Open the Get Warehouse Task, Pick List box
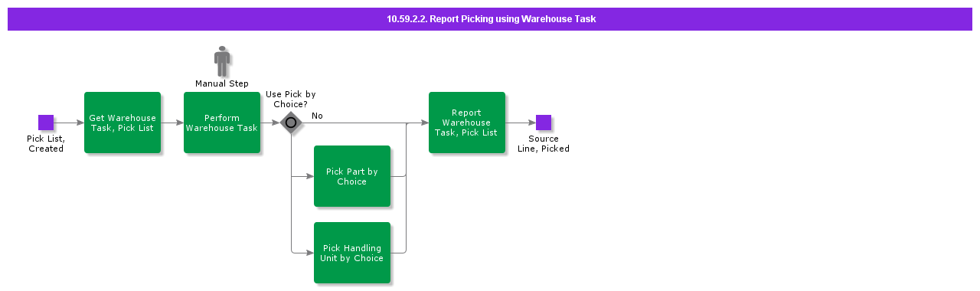 122,123
